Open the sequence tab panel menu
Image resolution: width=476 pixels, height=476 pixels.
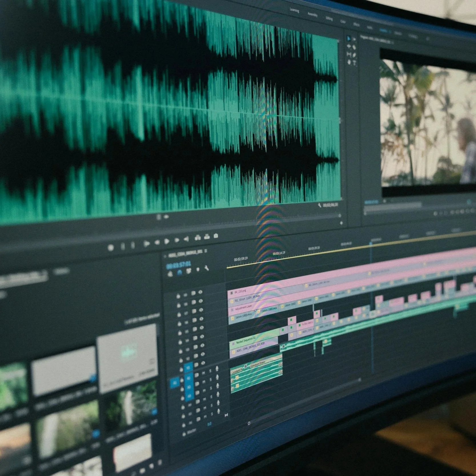206,251
